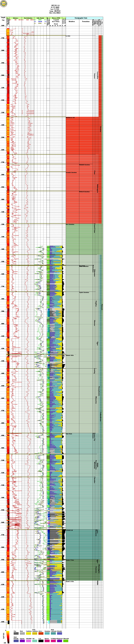Viewport: 134px width, 644px height.
Task: Click the Anhydrite legend swatch
Action: click(29, 641)
